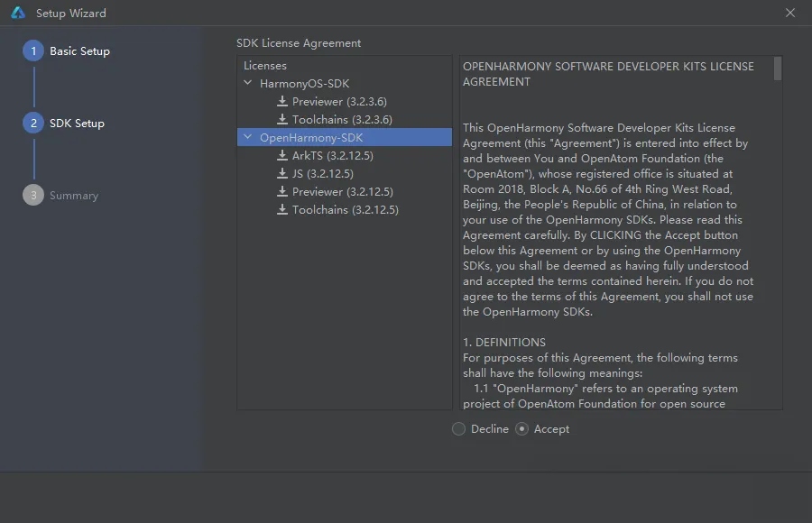Click download icon beside HarmonyOS Previewer (3.2.3.6)
The width and height of the screenshot is (812, 523).
click(282, 101)
